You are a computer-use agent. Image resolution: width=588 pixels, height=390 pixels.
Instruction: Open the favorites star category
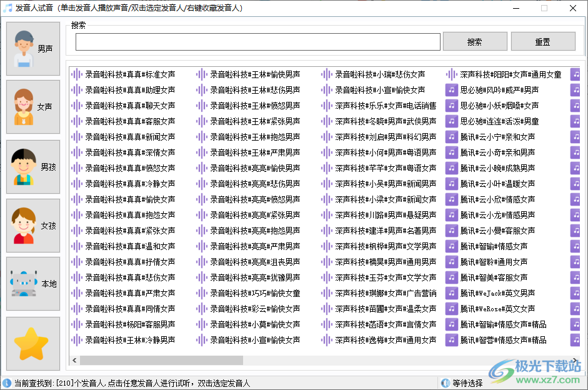(33, 344)
